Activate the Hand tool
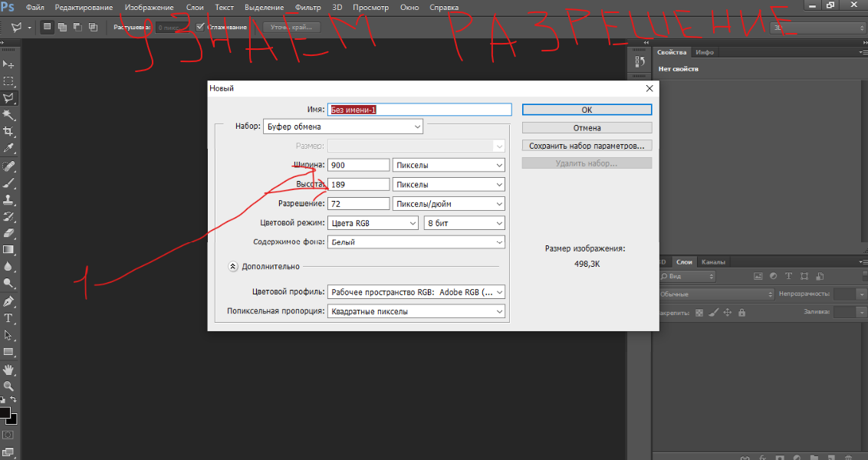Image resolution: width=868 pixels, height=460 pixels. tap(9, 369)
